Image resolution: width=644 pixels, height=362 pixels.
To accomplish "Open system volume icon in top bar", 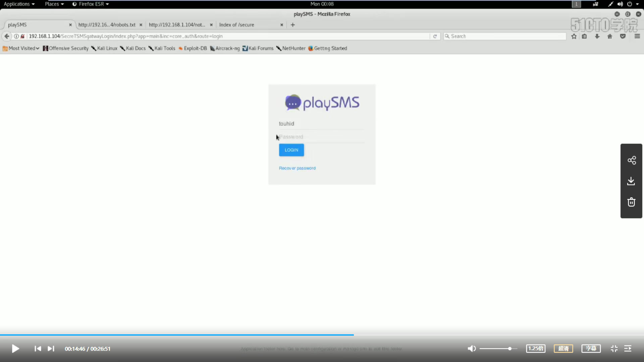I will coord(620,4).
